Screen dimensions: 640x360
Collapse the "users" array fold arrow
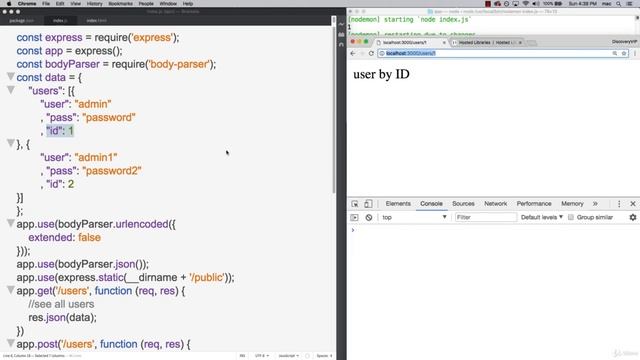(11, 90)
